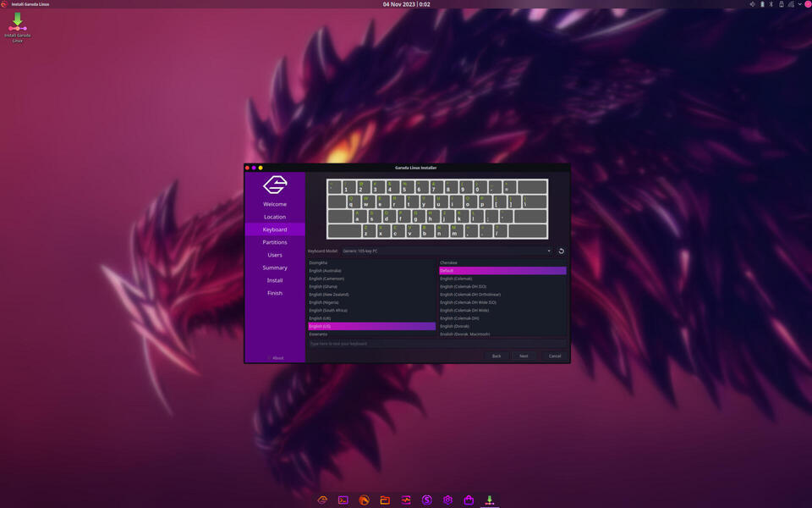
Task: Select English (Ghana) layout
Action: [372, 287]
